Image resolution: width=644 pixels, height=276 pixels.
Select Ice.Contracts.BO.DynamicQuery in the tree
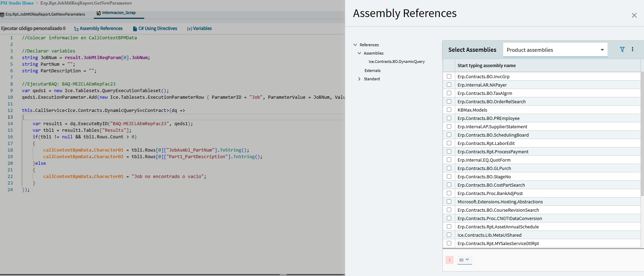[x=397, y=62]
